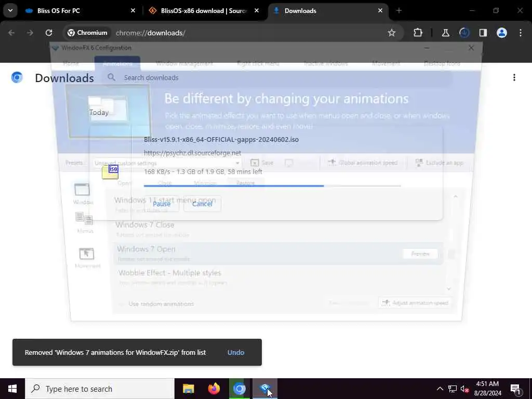This screenshot has height=399, width=532.
Task: Select the Window management tab in WindowFX
Action: [184, 63]
